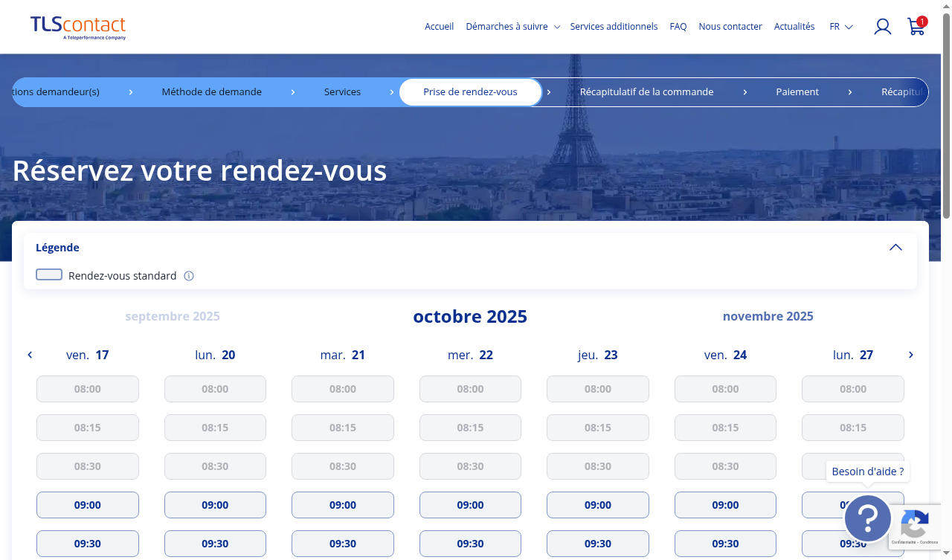Open the FAQ menu item
The width and height of the screenshot is (952, 560).
[678, 27]
